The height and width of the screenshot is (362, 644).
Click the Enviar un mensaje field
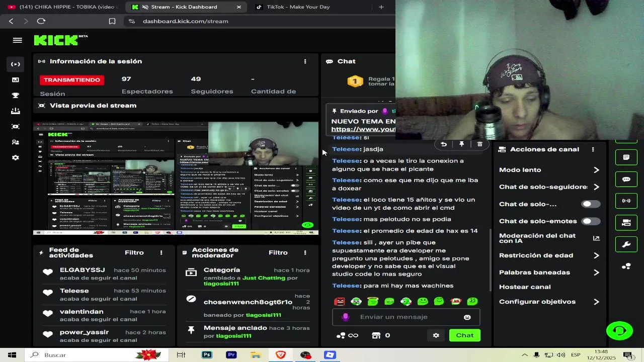point(406,317)
